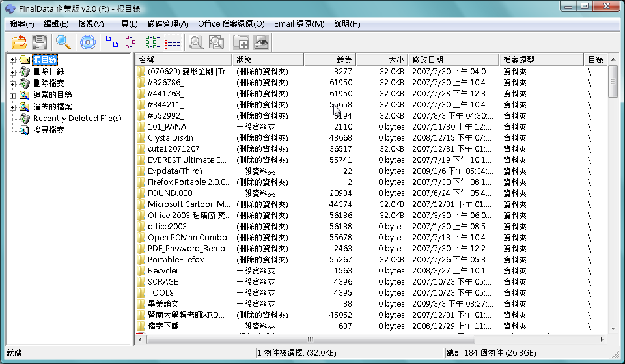Sort by the 檔案類型 column header
The height and width of the screenshot is (364, 625).
click(x=541, y=60)
